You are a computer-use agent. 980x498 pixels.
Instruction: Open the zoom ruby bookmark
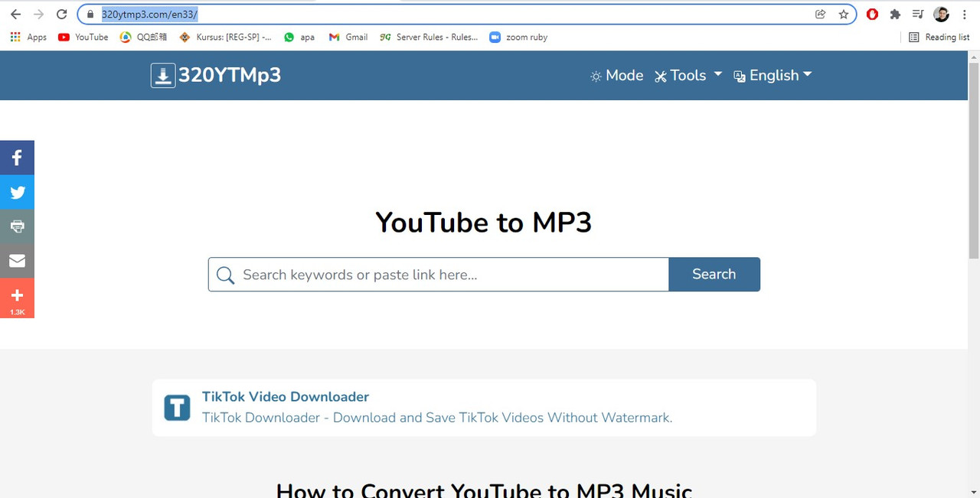coord(518,37)
